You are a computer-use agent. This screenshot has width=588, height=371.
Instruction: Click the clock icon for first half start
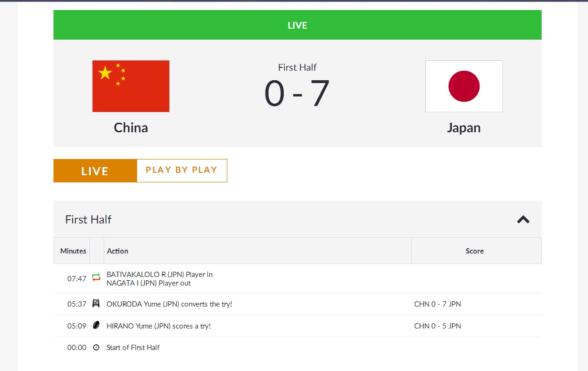point(96,348)
